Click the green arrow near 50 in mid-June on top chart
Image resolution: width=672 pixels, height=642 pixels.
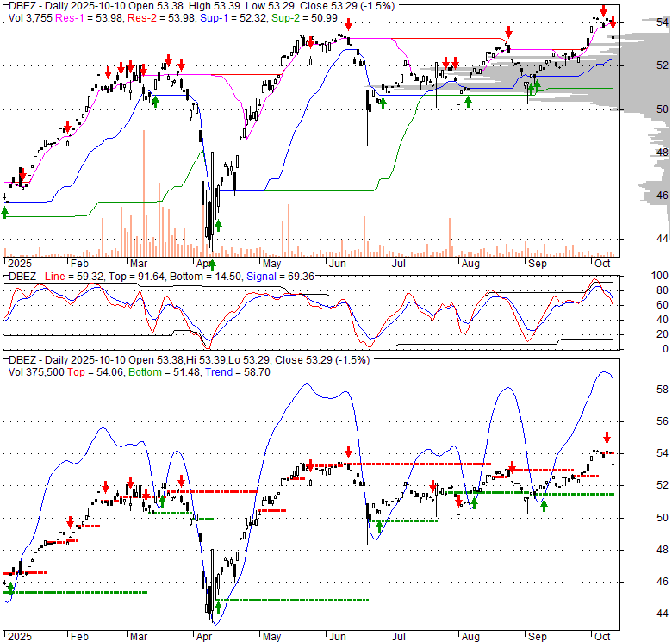point(383,103)
